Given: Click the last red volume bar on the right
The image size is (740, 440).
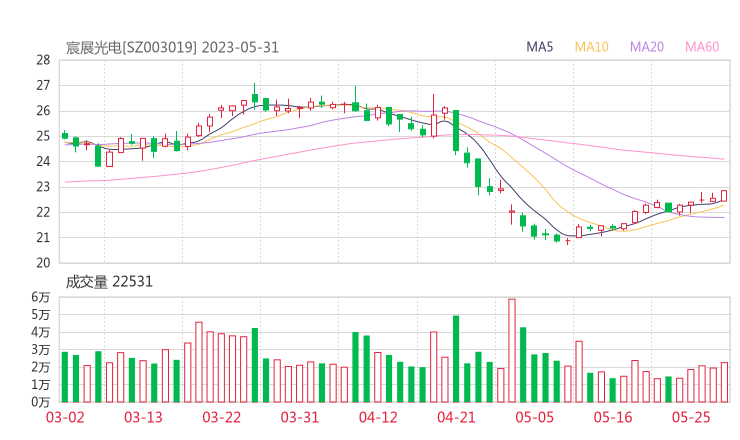Looking at the screenshot, I should (724, 382).
